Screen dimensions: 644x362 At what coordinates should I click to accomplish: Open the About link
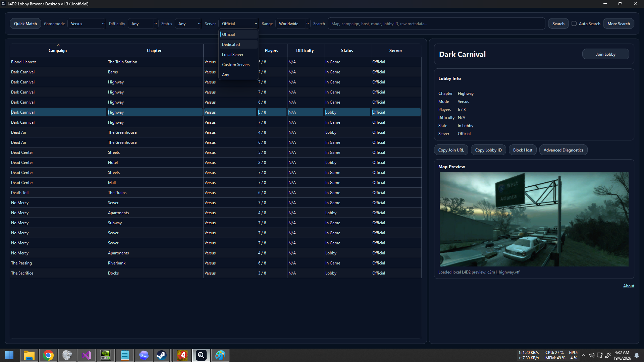pyautogui.click(x=629, y=286)
